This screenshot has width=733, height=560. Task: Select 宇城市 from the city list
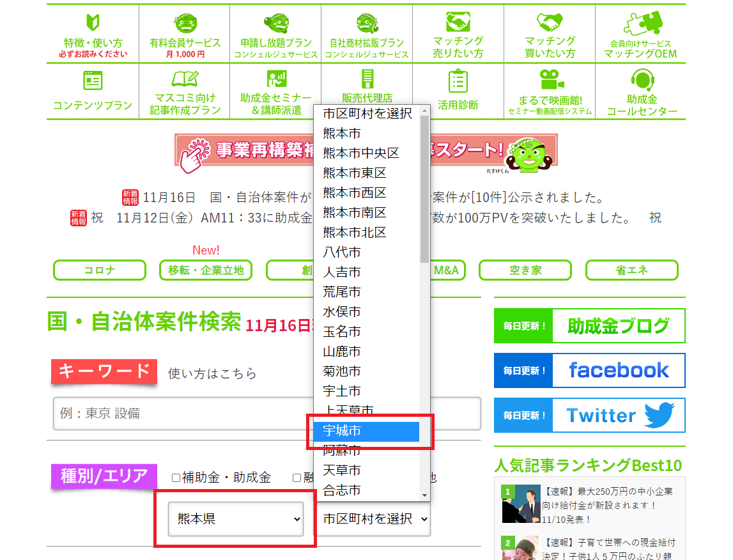coord(366,432)
